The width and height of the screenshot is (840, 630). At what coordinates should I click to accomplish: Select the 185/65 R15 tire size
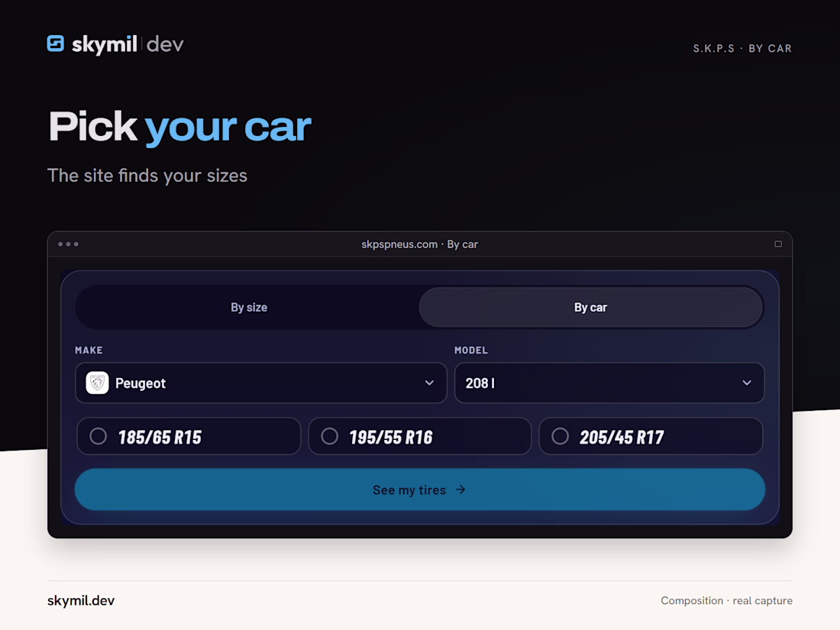[x=189, y=437]
